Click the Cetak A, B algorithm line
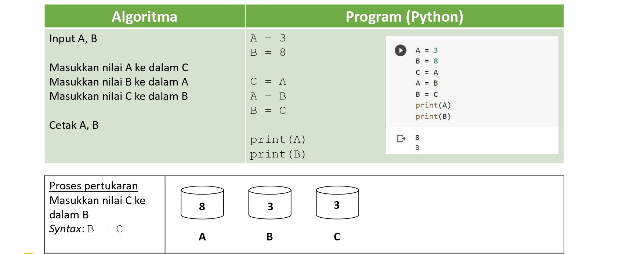The width and height of the screenshot is (644, 254). click(74, 125)
